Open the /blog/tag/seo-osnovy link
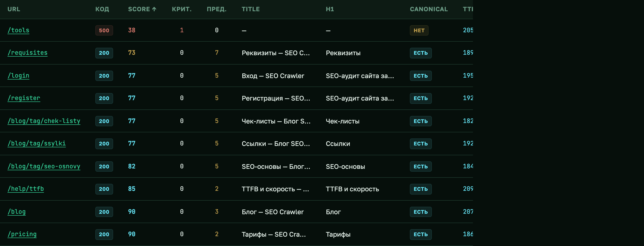Image resolution: width=644 pixels, height=246 pixels. click(44, 166)
